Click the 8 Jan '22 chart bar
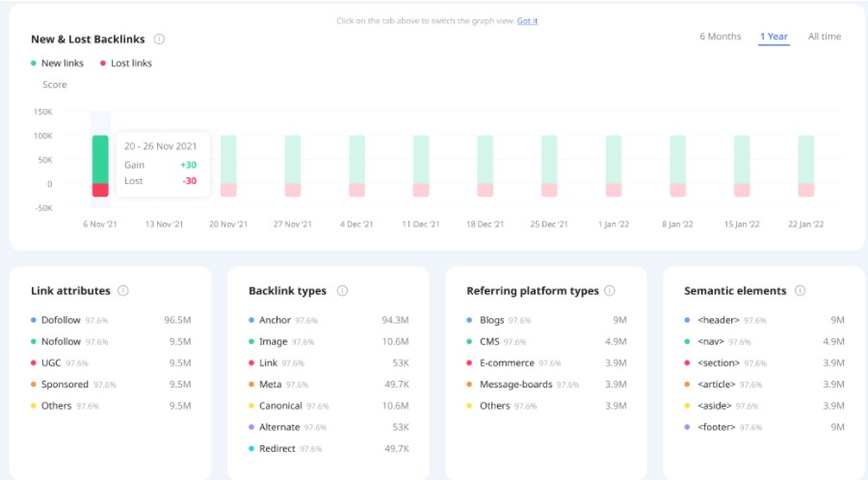 pyautogui.click(x=677, y=166)
